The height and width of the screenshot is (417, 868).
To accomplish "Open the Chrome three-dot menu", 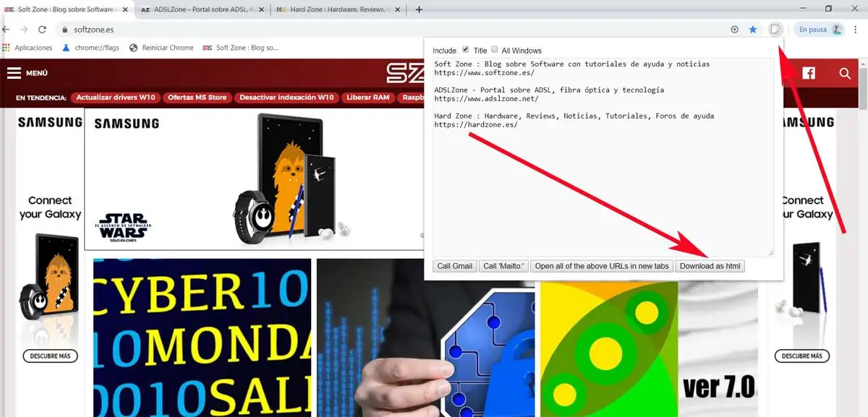I will point(856,30).
